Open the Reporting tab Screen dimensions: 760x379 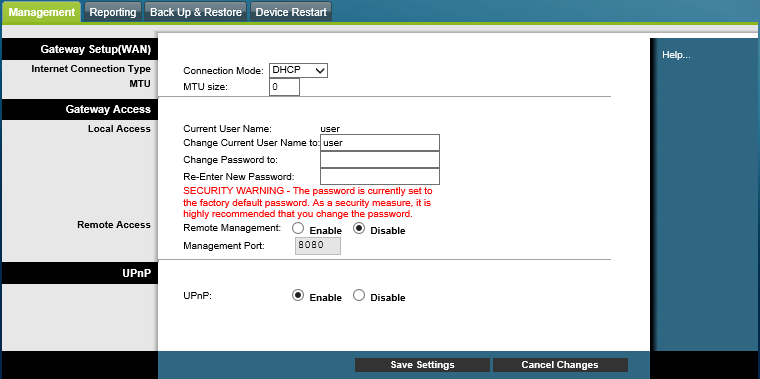point(113,12)
